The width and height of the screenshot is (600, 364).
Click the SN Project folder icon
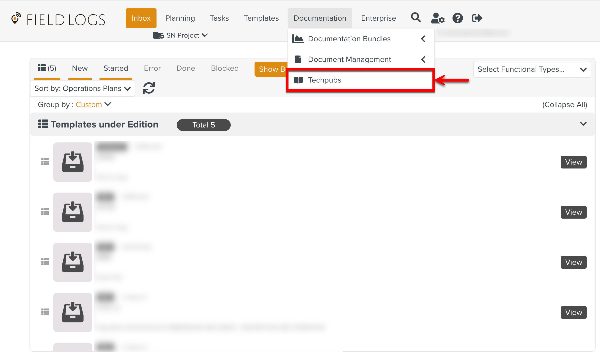coord(158,35)
